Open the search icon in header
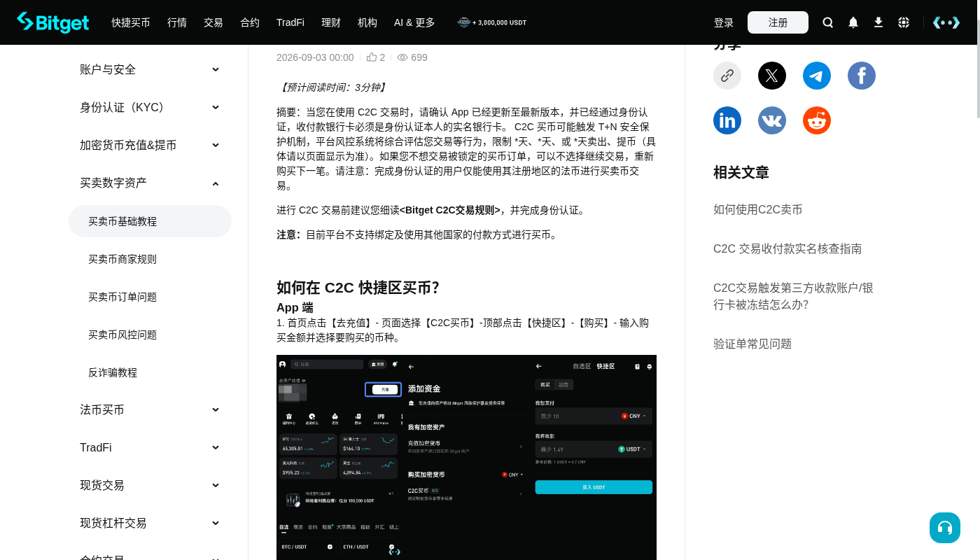Viewport: 980px width, 560px height. [828, 22]
